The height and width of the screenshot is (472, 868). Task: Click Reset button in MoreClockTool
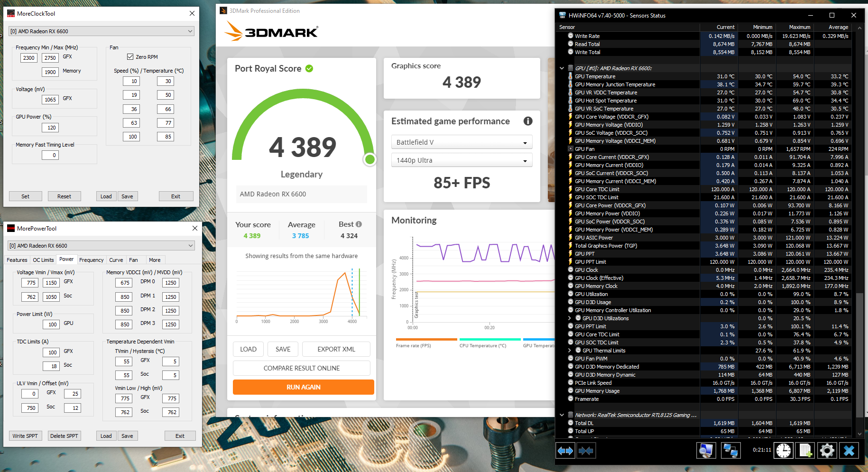pyautogui.click(x=64, y=196)
